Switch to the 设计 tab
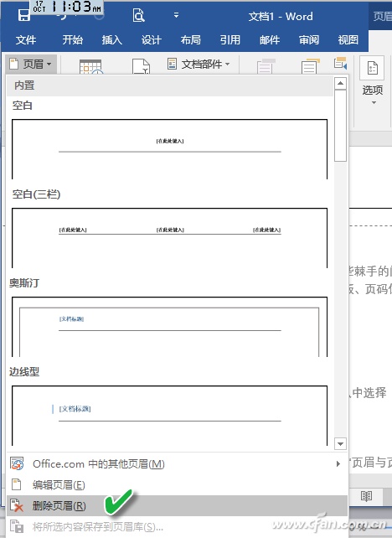 pos(152,39)
